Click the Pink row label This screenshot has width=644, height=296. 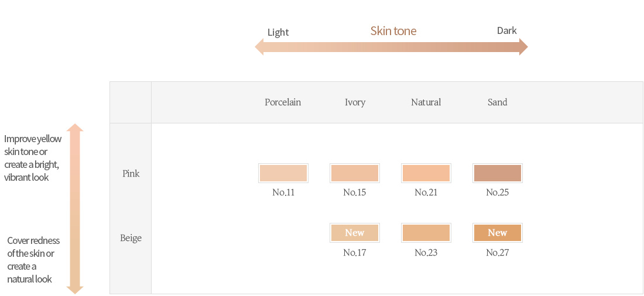tap(131, 174)
